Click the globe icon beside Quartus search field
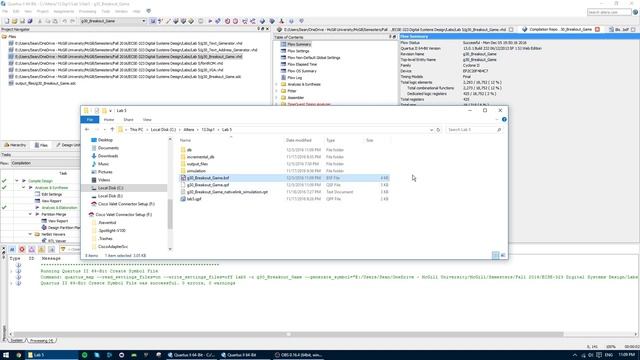The width and height of the screenshot is (640, 360). (x=636, y=12)
